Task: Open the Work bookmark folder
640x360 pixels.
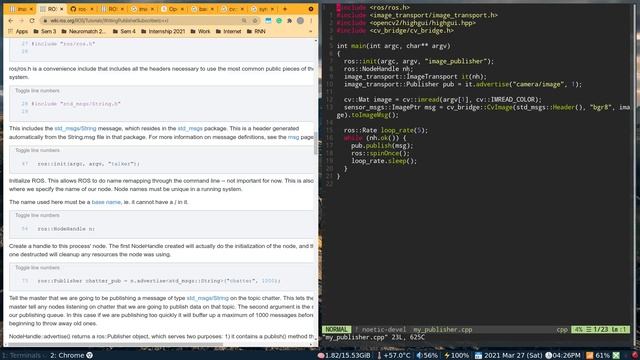Action: 200,31
